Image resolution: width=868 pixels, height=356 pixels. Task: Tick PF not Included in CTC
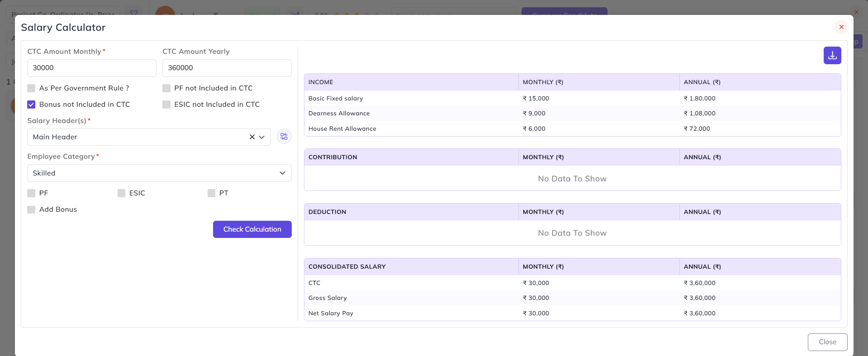pyautogui.click(x=166, y=88)
